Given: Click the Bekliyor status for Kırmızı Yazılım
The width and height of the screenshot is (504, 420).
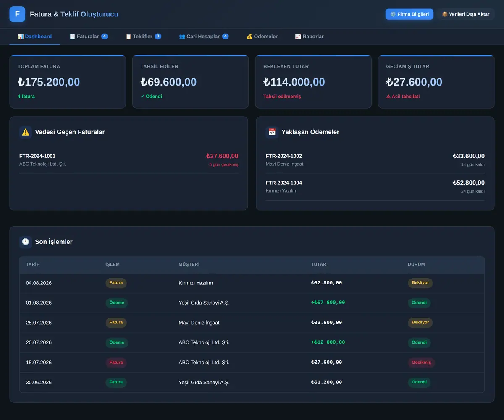Looking at the screenshot, I should coord(420,283).
